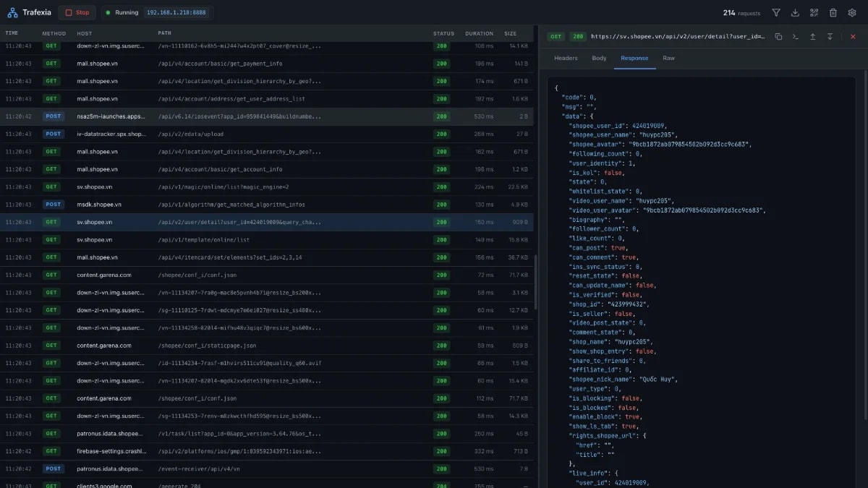The height and width of the screenshot is (488, 868).
Task: Stop the traffic capture
Action: click(77, 12)
